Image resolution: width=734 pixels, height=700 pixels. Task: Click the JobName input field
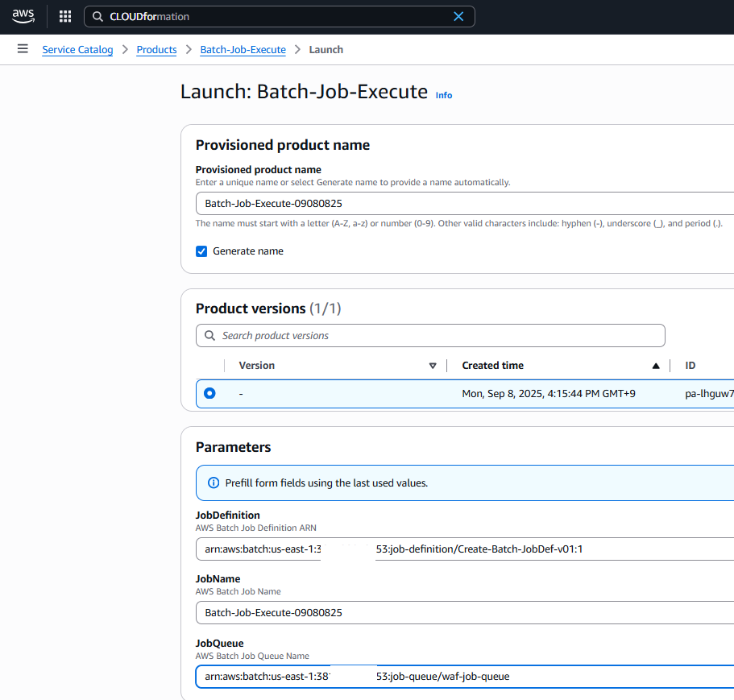click(464, 612)
